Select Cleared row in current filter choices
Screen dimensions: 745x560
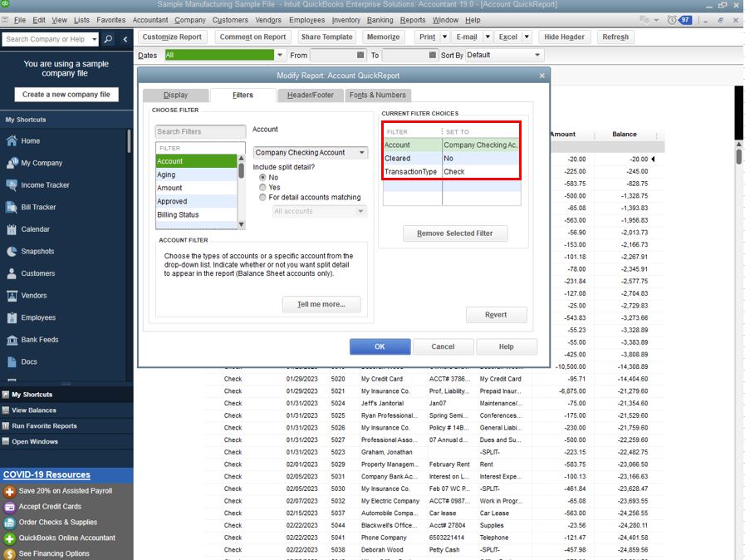[451, 159]
